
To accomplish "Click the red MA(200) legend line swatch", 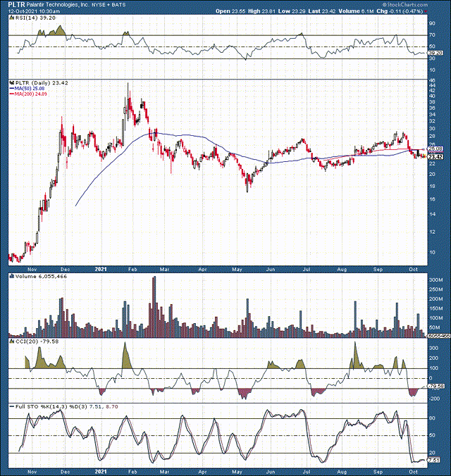I will 12,94.
